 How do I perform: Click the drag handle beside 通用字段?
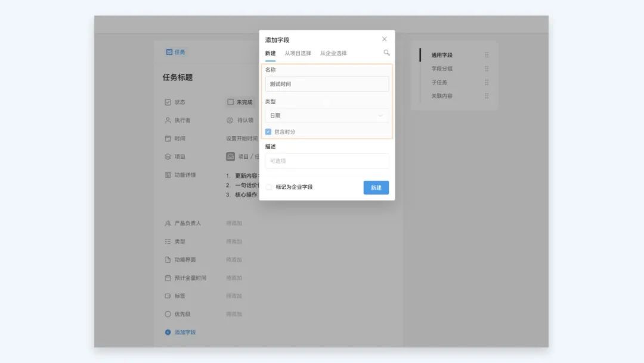tap(487, 55)
